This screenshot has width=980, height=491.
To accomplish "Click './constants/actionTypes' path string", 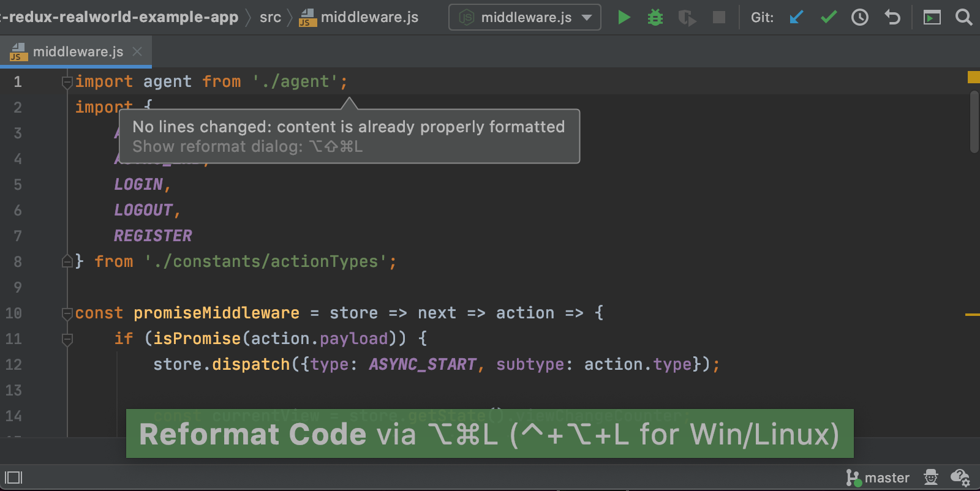I will point(266,262).
